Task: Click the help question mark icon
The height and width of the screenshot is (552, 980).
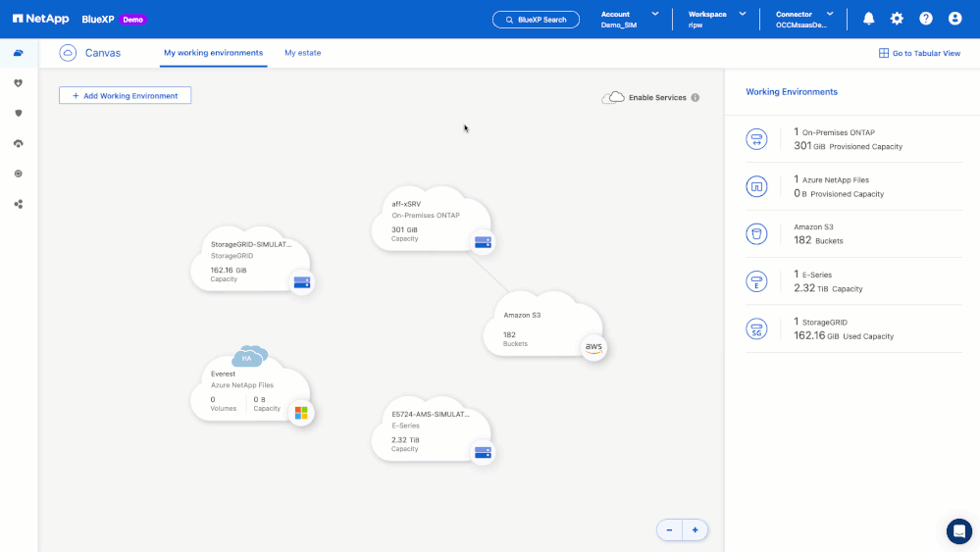Action: tap(926, 19)
